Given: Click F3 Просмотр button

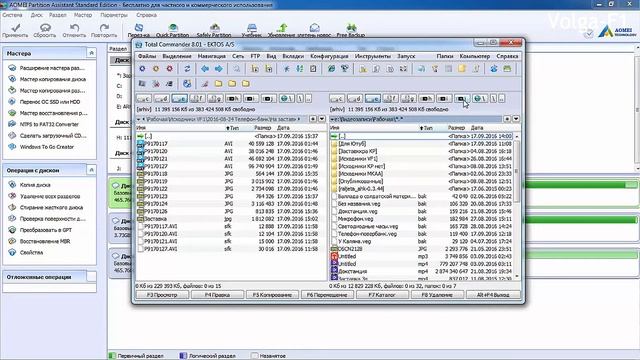Looking at the screenshot, I should click(162, 295).
